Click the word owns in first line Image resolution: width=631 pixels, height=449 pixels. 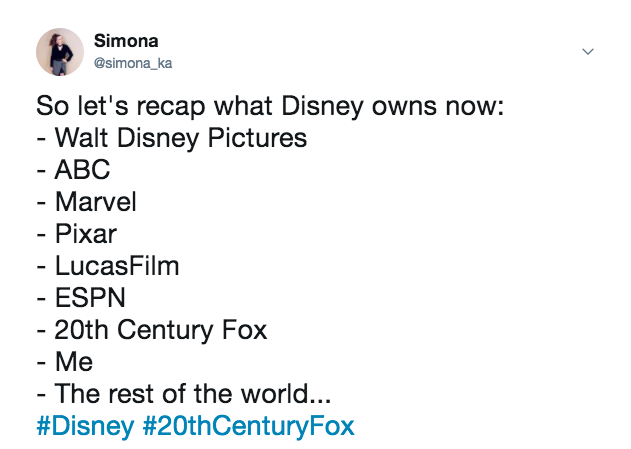[404, 107]
